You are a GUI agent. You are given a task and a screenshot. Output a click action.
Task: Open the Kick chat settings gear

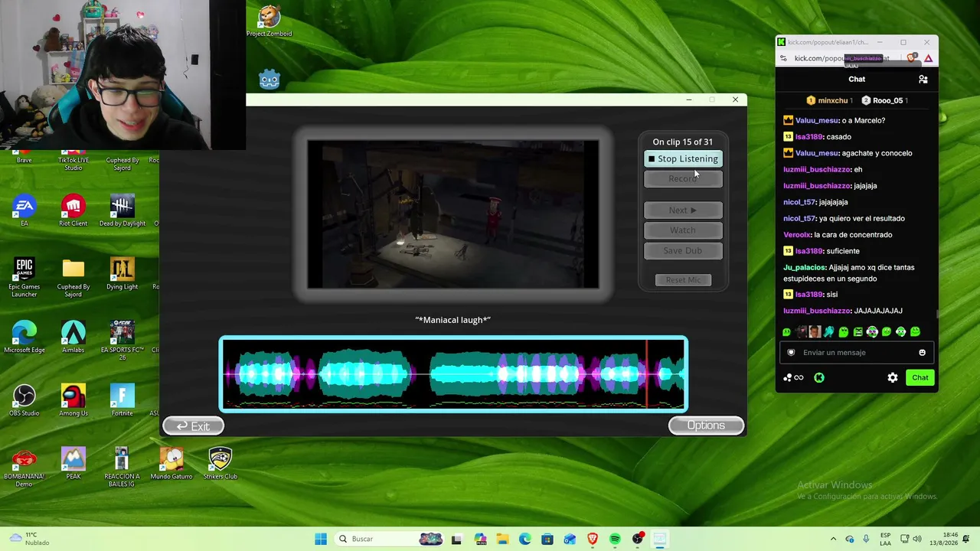[893, 377]
